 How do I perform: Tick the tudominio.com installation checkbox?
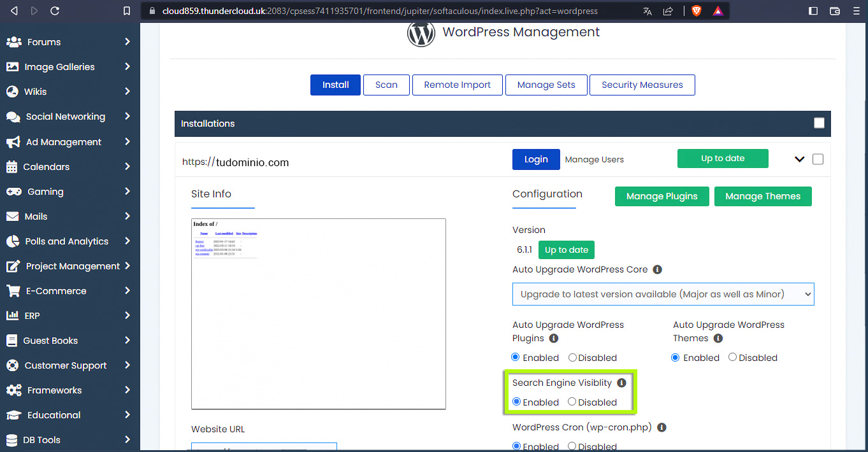click(818, 159)
